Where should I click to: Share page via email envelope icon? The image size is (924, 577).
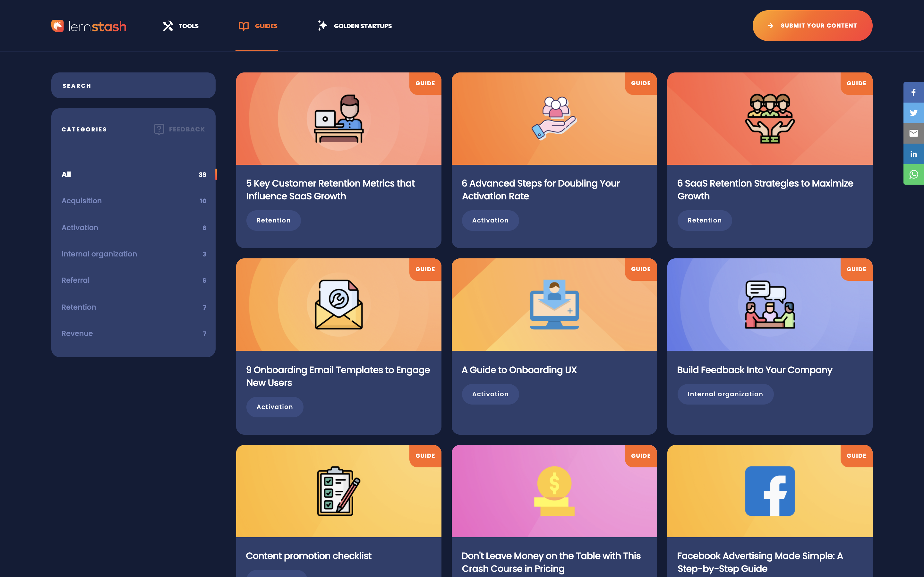[x=913, y=134]
